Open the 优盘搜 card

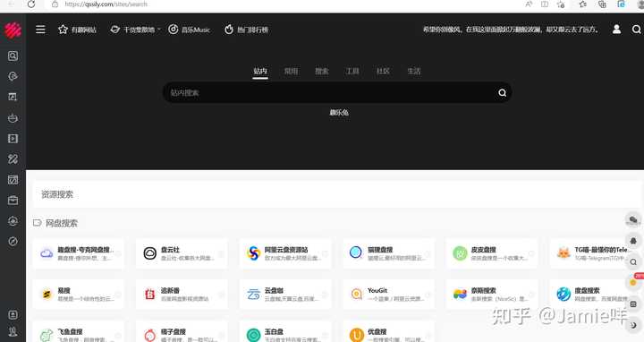click(x=388, y=332)
